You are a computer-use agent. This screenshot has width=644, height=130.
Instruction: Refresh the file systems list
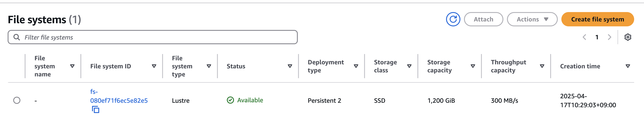point(453,19)
